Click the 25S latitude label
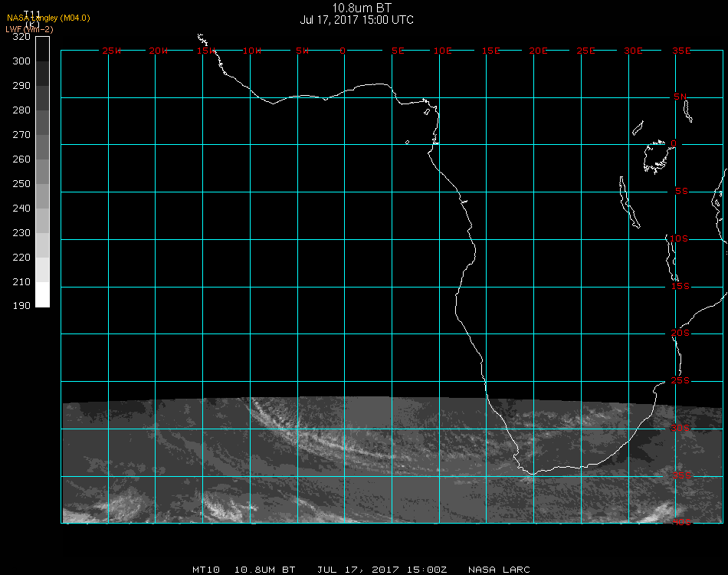728x575 pixels. tap(680, 380)
